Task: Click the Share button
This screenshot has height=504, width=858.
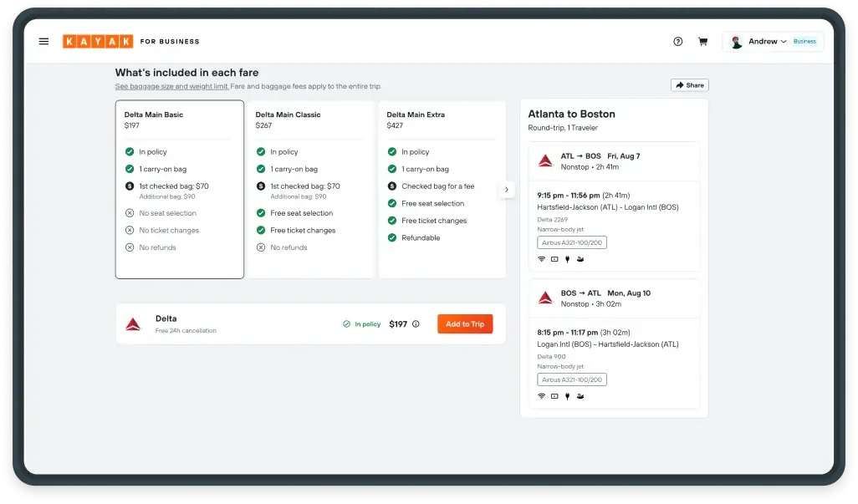Action: click(x=689, y=85)
